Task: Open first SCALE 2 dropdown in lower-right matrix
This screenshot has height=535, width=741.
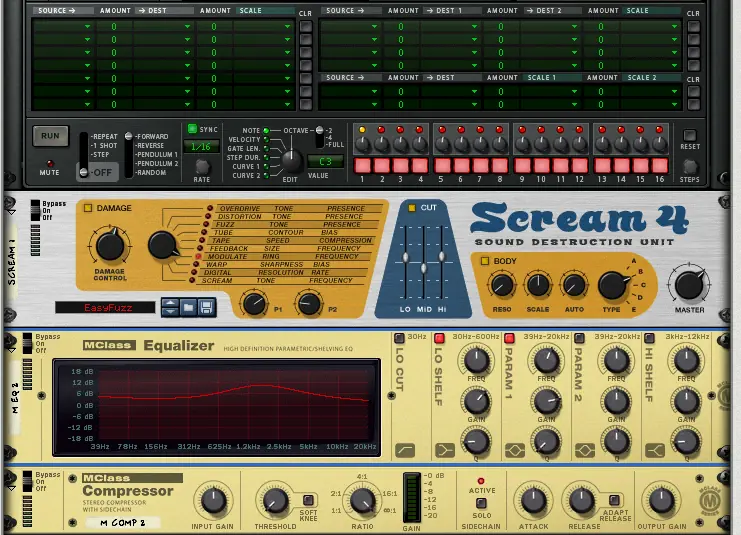Action: point(650,91)
